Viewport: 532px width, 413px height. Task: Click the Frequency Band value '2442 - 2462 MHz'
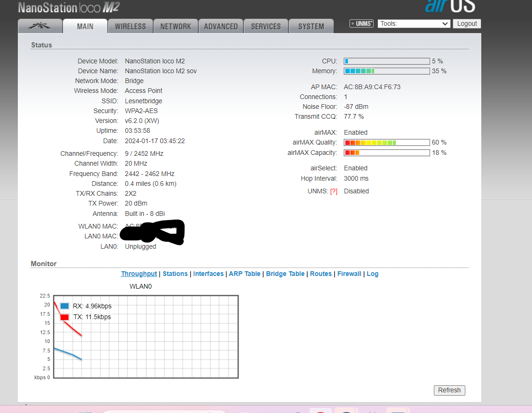coord(150,174)
